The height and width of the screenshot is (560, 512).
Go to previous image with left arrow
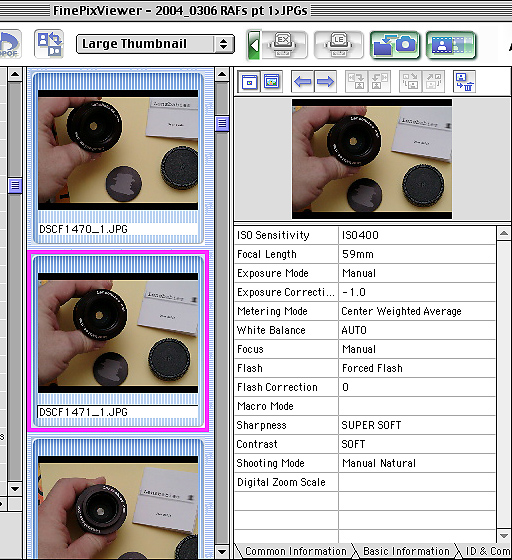[303, 82]
